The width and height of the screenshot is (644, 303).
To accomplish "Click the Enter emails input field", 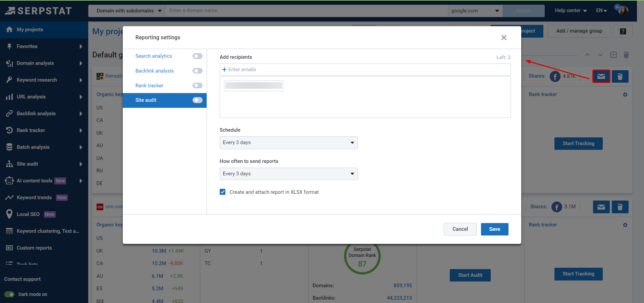I will pyautogui.click(x=365, y=70).
